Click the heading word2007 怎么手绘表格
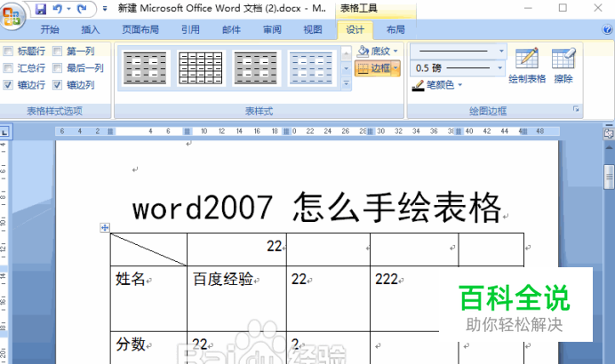This screenshot has height=364, width=615. pos(316,207)
